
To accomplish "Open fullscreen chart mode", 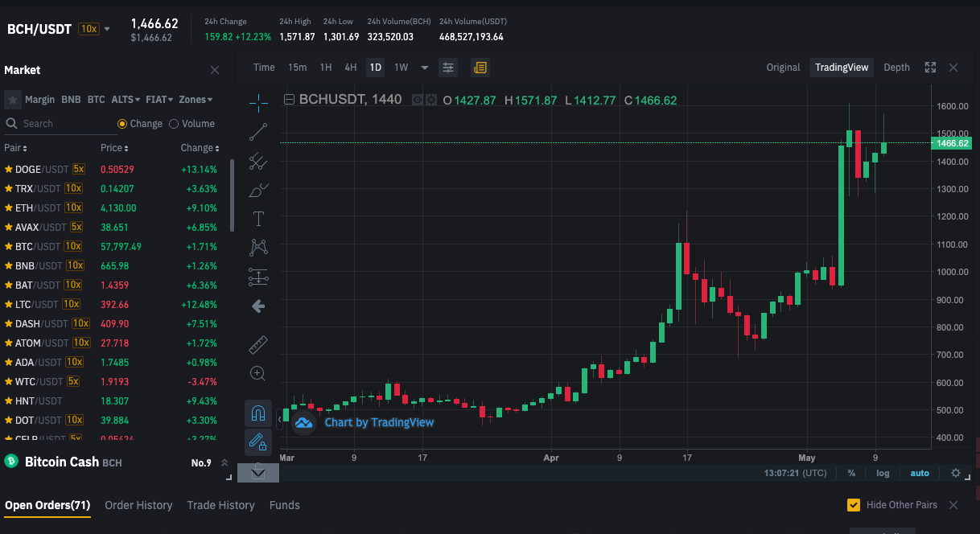I will pos(930,68).
